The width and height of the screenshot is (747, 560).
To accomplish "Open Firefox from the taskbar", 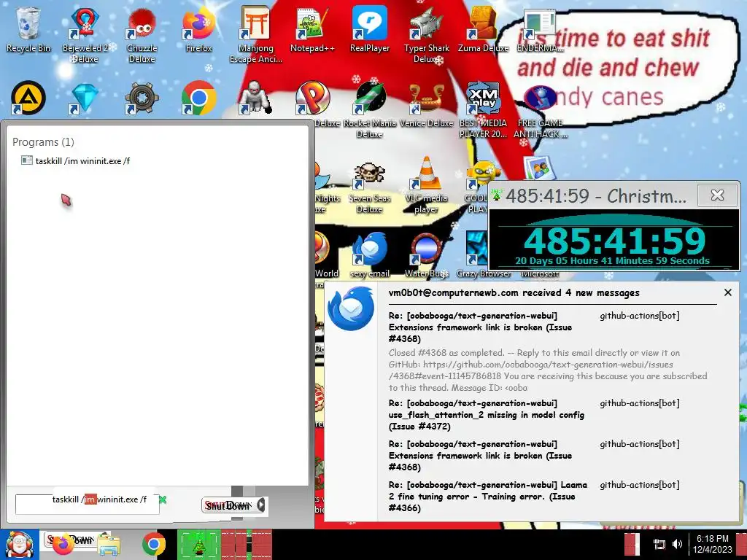I will [x=63, y=545].
